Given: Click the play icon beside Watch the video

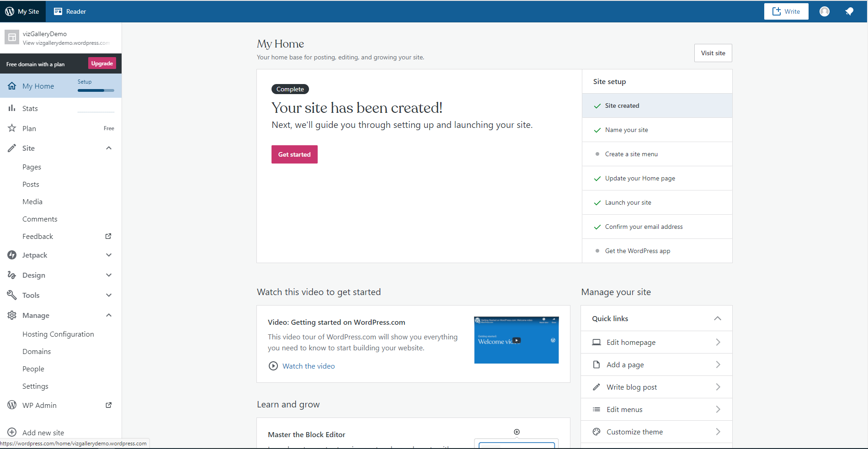Looking at the screenshot, I should click(x=273, y=366).
